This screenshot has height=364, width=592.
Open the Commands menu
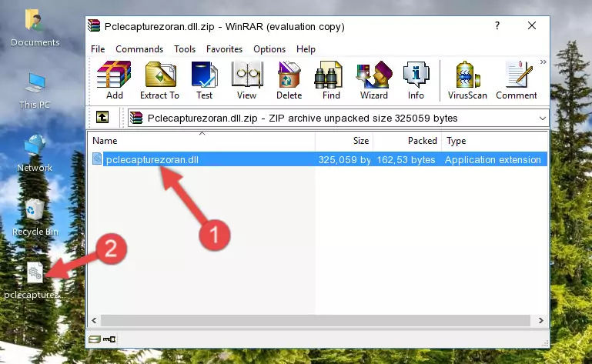pyautogui.click(x=139, y=49)
